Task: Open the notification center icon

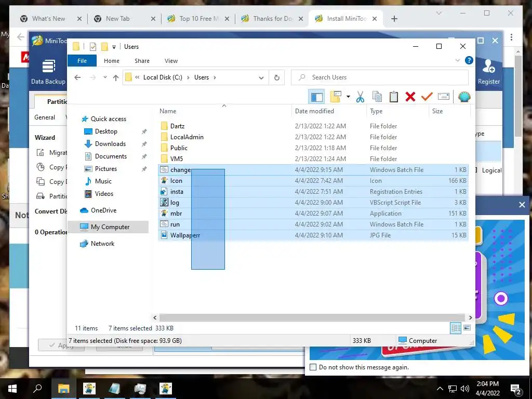Action: 516,389
